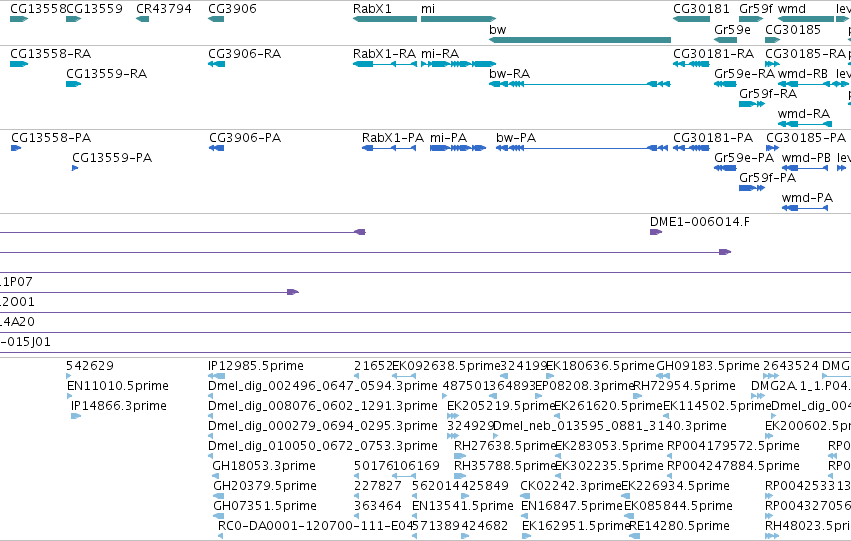The image size is (851, 541).
Task: Click EST GH18053.3prime label
Action: (x=264, y=466)
